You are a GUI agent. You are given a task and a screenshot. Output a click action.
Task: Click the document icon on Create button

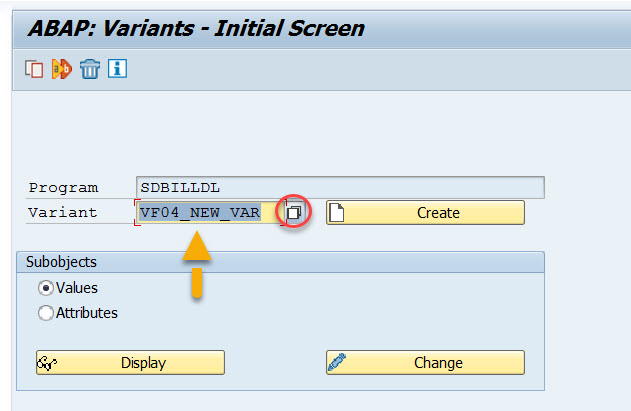click(x=337, y=213)
